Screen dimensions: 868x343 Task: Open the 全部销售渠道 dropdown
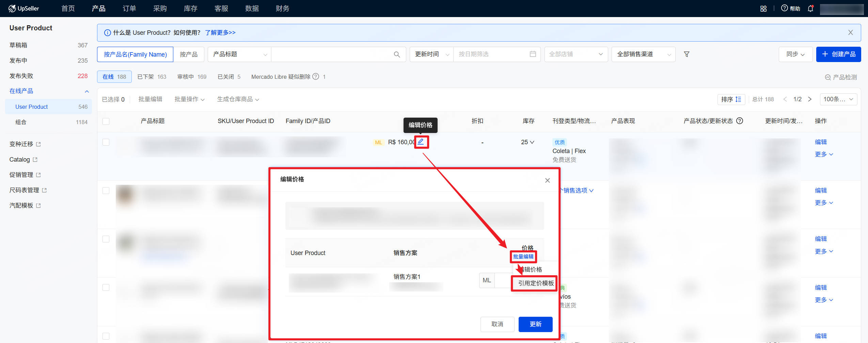coord(644,54)
